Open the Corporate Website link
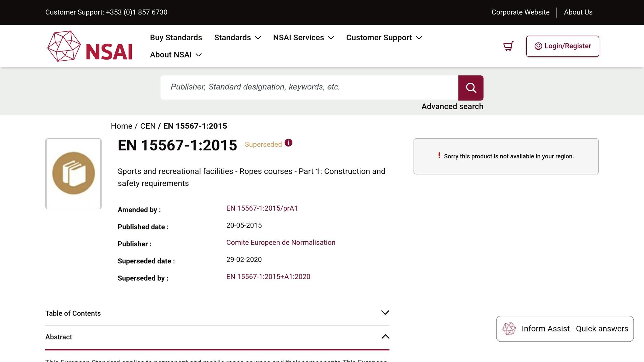644x362 pixels. (x=520, y=12)
